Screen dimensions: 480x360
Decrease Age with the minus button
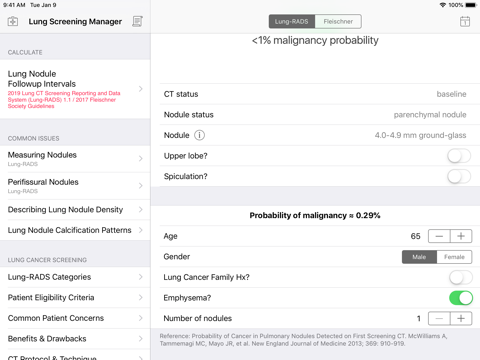[439, 236]
